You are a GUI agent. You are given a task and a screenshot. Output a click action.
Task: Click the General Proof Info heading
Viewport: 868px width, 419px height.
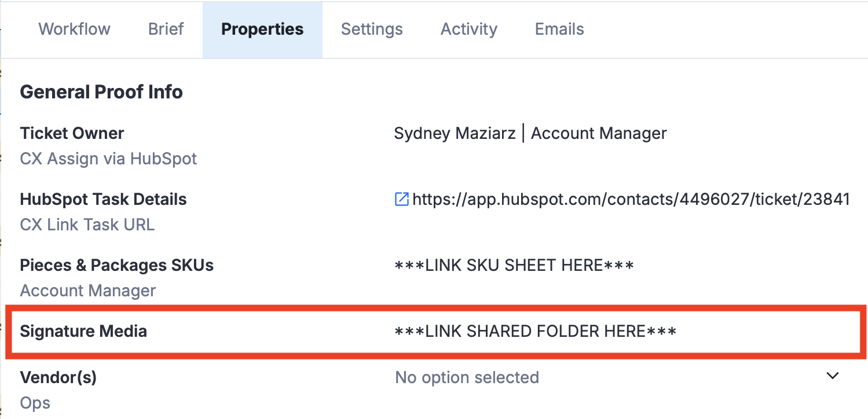click(101, 92)
